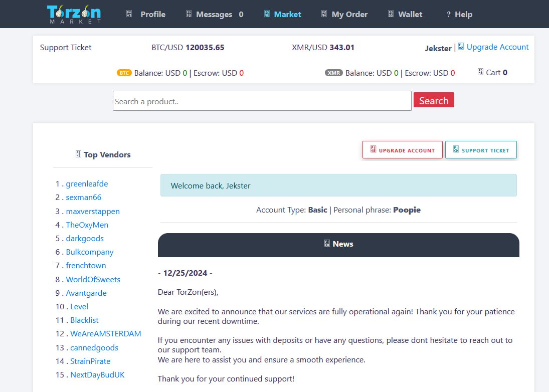The image size is (549, 392).
Task: Open the Support Ticket page
Action: [x=66, y=47]
